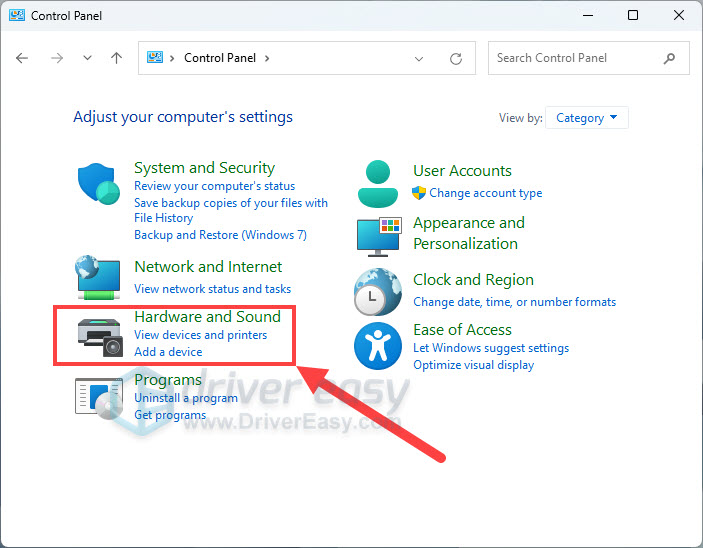Click Change account type link
Viewport: 703px width, 548px height.
point(486,193)
